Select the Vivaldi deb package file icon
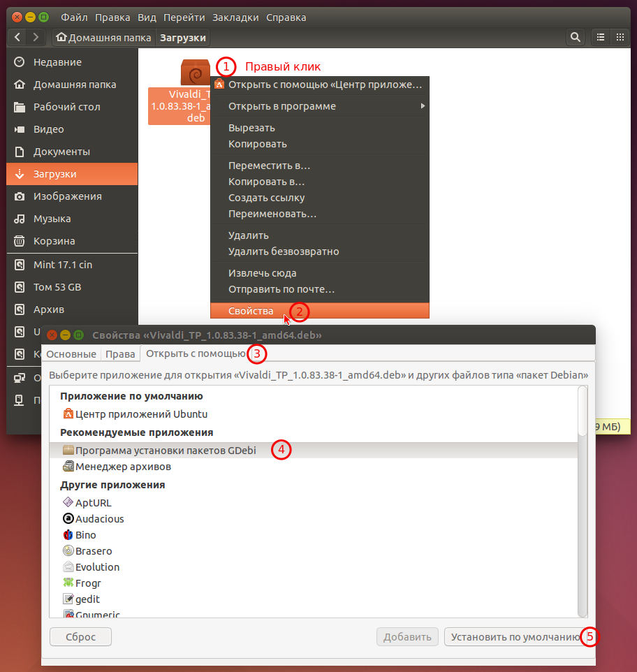The width and height of the screenshot is (637, 672). click(196, 72)
